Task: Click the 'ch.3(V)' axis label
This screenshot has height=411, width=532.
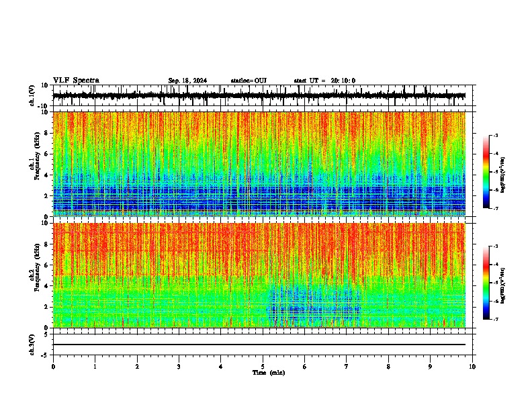Action: tap(32, 345)
